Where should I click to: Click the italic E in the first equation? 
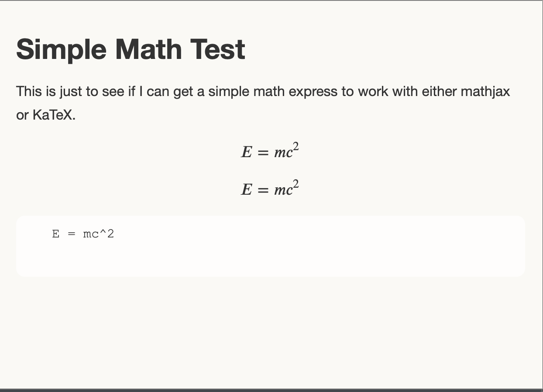coord(247,152)
